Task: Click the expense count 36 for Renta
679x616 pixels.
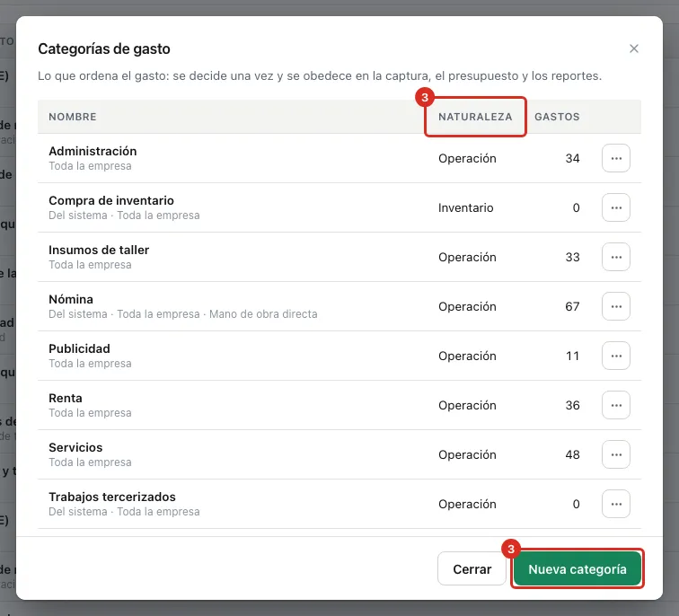Action: pos(572,405)
